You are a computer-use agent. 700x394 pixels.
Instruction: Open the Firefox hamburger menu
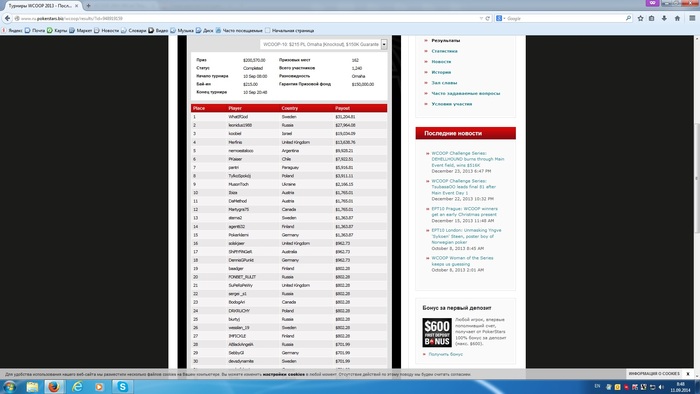(692, 18)
